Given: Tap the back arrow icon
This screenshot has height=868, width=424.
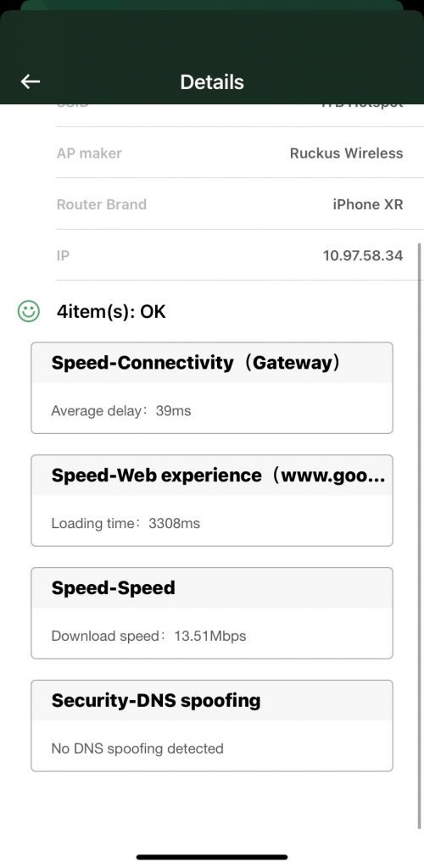Looking at the screenshot, I should click(x=31, y=82).
